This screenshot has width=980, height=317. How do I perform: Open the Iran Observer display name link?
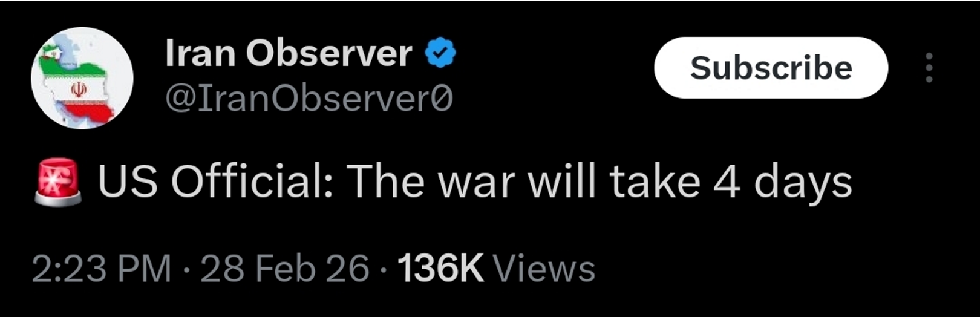click(x=289, y=53)
